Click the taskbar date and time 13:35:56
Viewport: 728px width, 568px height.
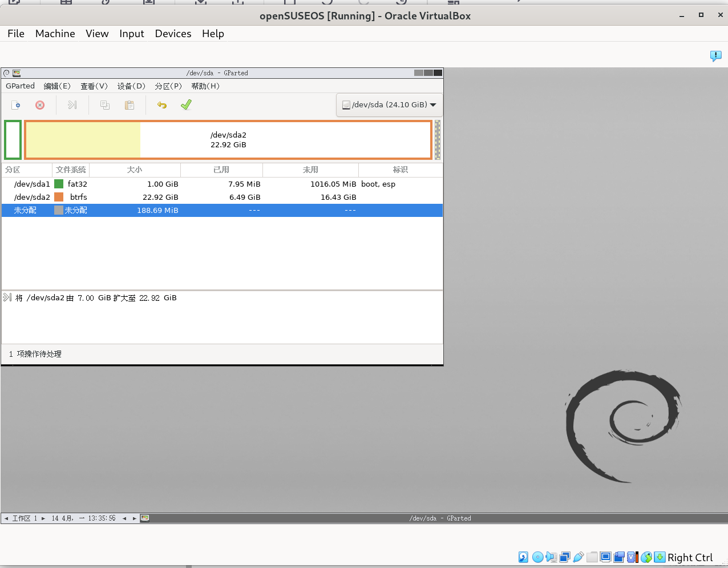pos(83,518)
